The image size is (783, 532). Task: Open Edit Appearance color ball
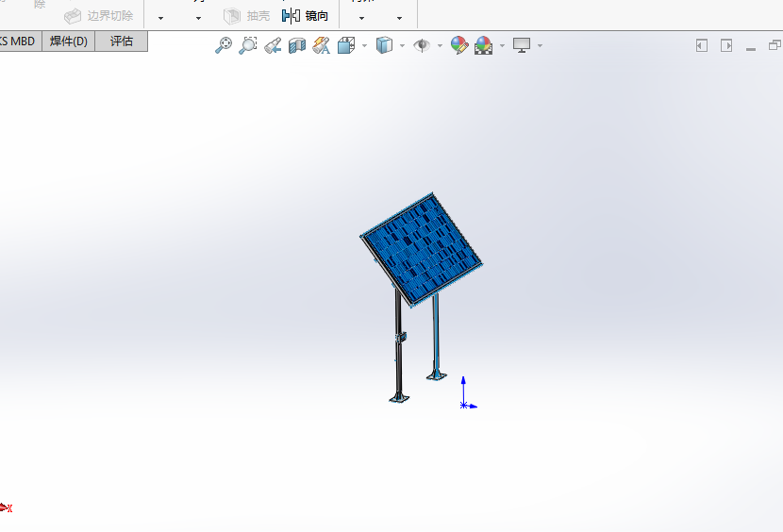tap(459, 45)
